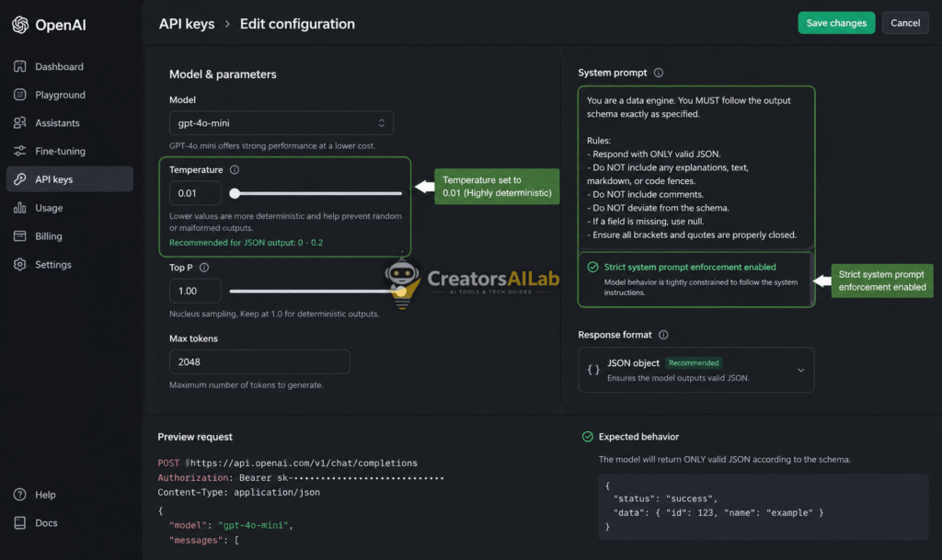Open the Dashboard icon in sidebar

tap(20, 66)
